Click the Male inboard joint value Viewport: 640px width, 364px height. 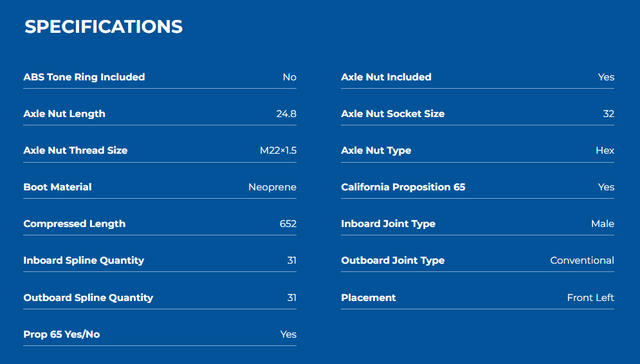point(602,224)
